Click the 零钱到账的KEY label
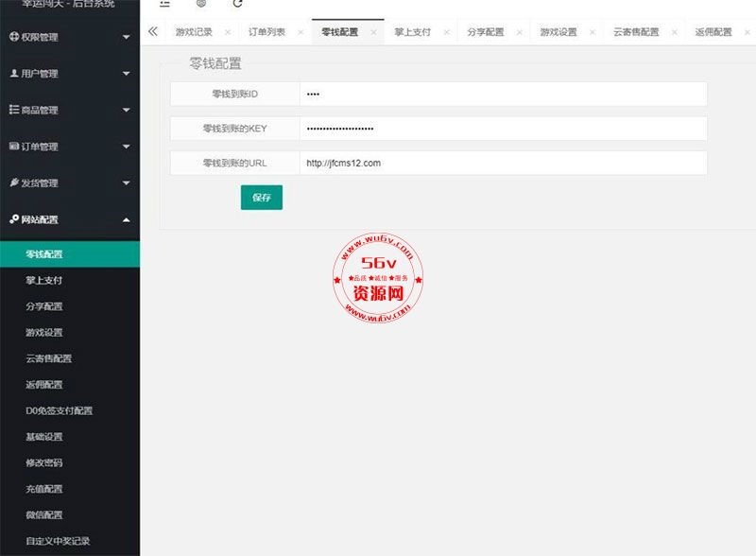Viewport: 756px width, 556px height. coord(234,129)
